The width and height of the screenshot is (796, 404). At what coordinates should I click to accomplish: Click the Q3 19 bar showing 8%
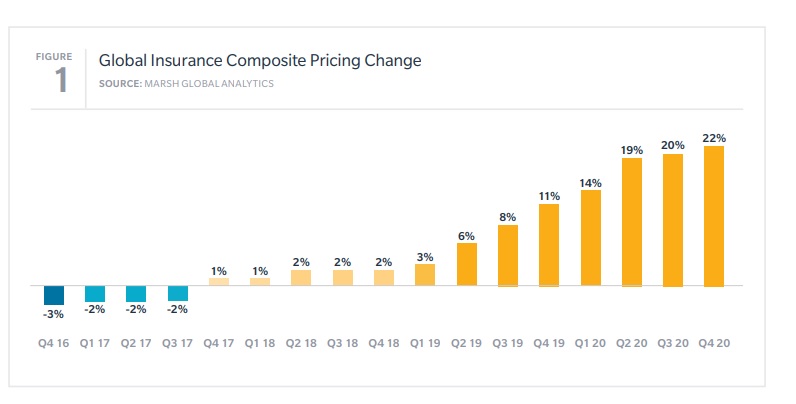coord(508,256)
